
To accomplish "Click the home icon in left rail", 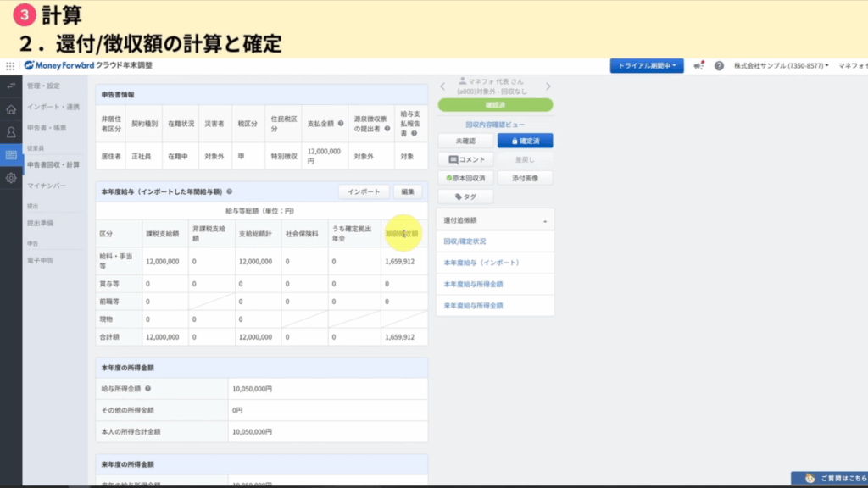I will point(11,109).
